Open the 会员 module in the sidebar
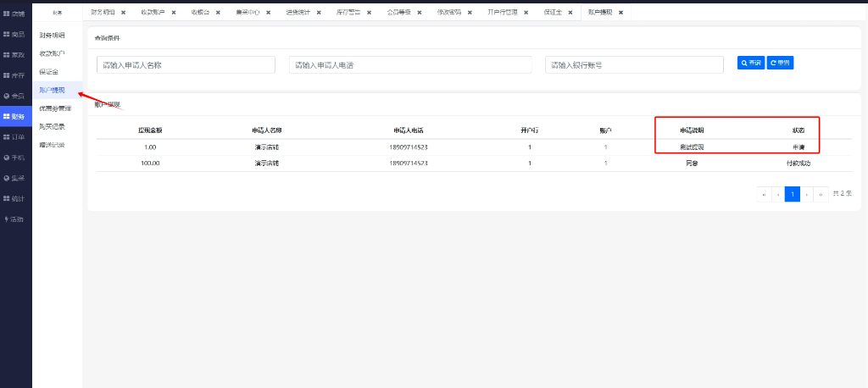The image size is (868, 388). (x=15, y=96)
